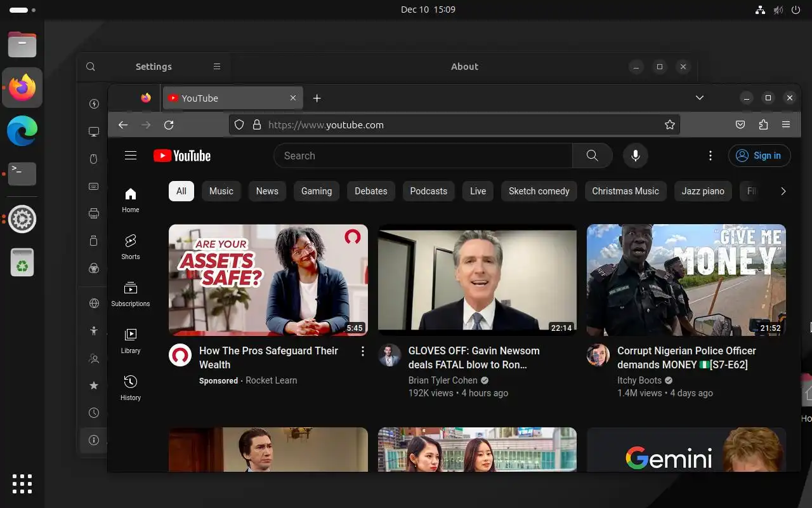
Task: Select the All filter chip
Action: [181, 191]
